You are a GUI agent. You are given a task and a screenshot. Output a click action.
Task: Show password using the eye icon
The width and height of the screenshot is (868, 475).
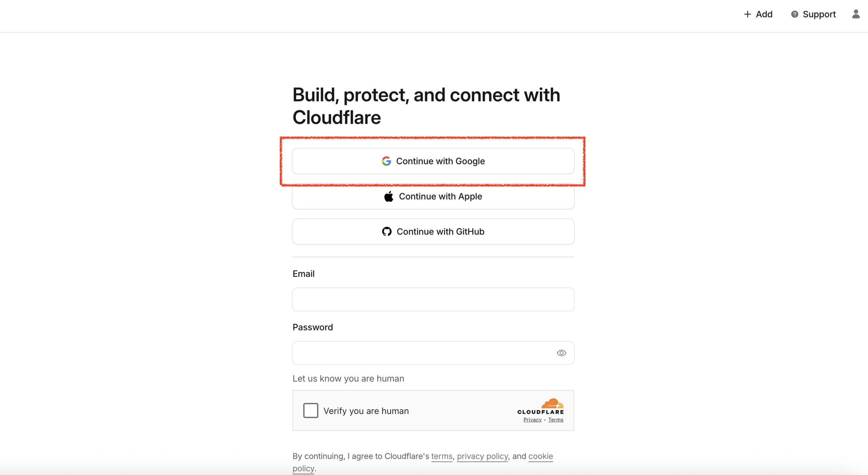coord(561,353)
